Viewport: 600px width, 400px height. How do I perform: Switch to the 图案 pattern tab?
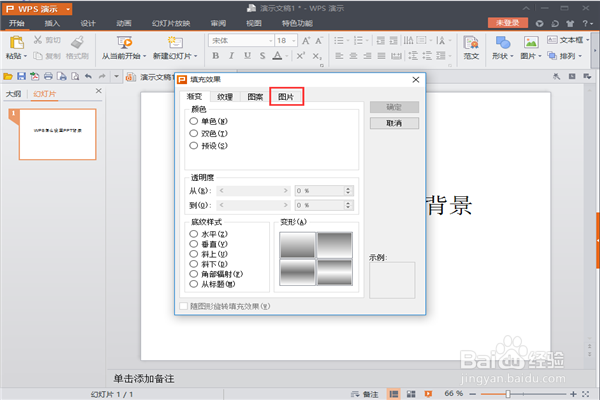[255, 97]
